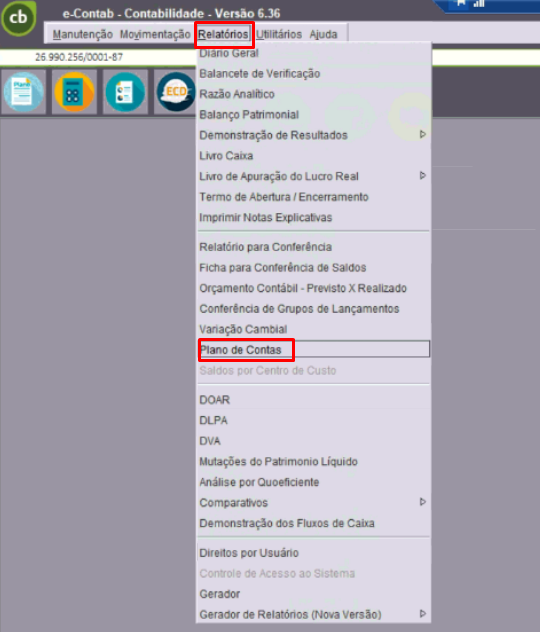Image resolution: width=540 pixels, height=632 pixels.
Task: Select Mutações do Patrimonio Líquido
Action: click(314, 462)
